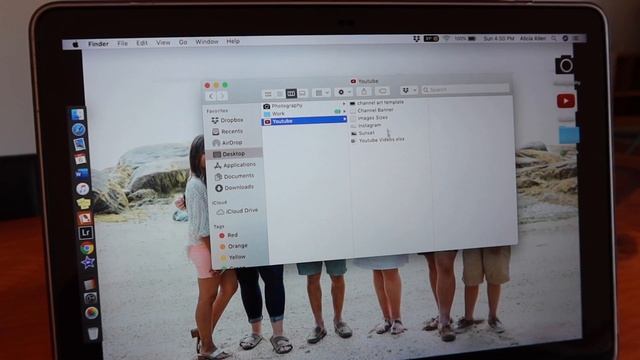Screen dimensions: 640x360
Task: Click the menu bar date and time
Action: click(x=498, y=38)
